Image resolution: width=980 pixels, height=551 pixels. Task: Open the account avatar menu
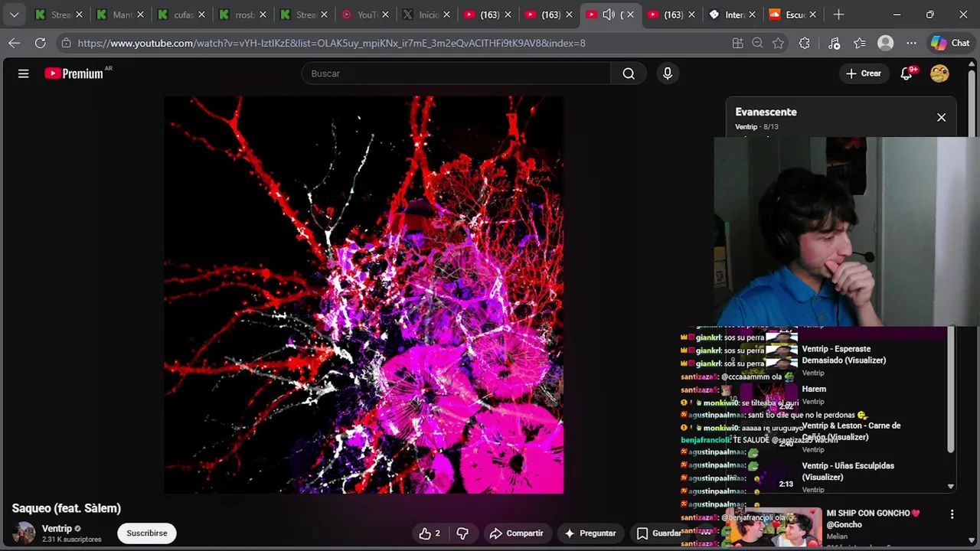(x=939, y=73)
